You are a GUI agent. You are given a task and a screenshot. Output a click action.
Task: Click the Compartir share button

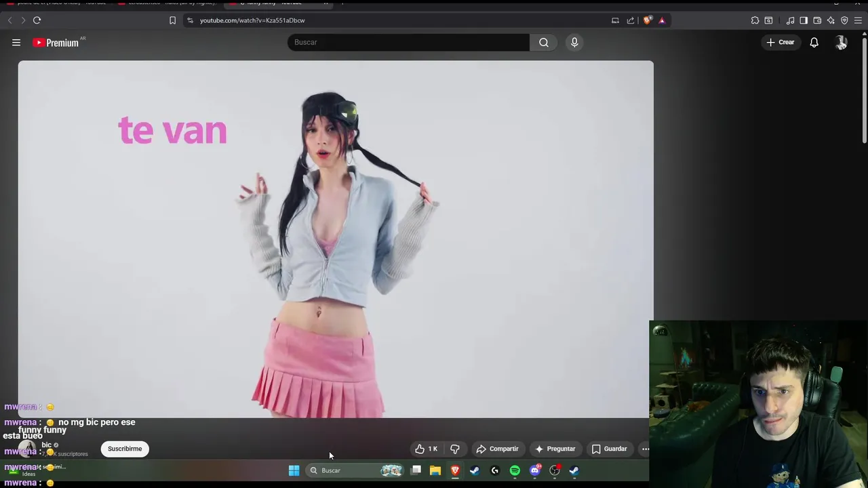point(497,449)
